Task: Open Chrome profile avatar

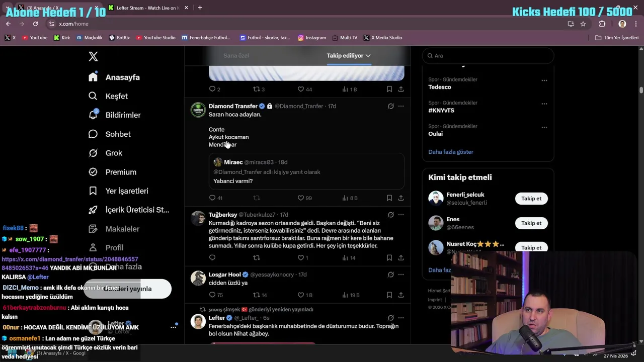Action: 622,24
